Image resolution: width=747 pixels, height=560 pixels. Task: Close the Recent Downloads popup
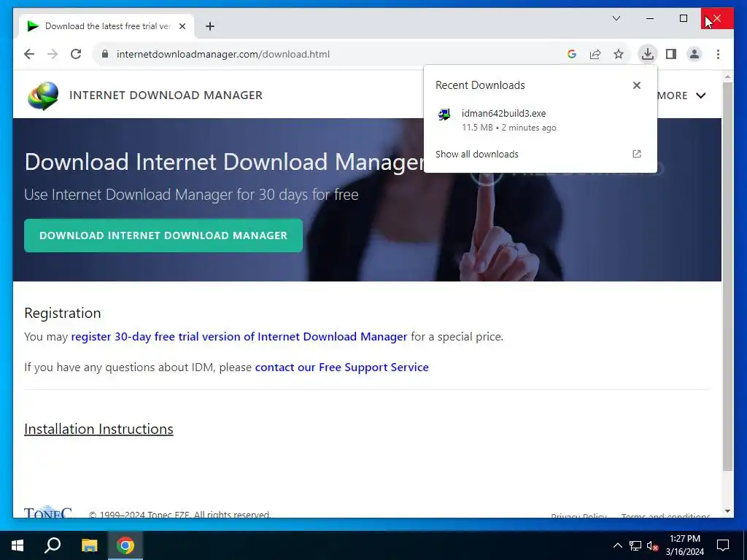[x=636, y=85]
